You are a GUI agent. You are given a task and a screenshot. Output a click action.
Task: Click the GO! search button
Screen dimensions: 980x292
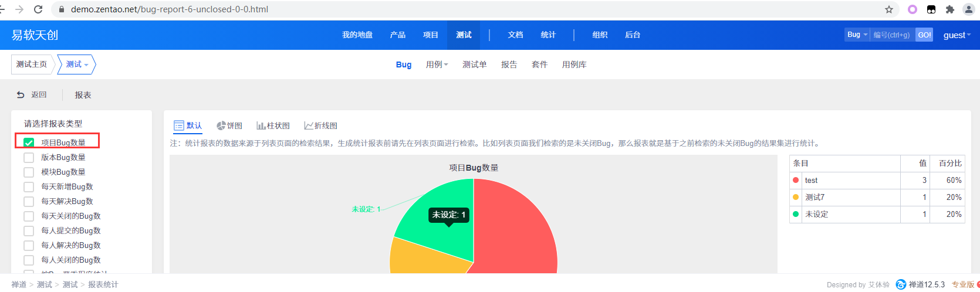924,35
